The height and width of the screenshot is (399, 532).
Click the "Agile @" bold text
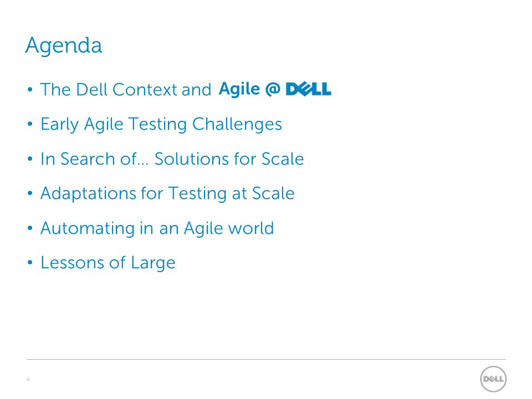point(250,89)
